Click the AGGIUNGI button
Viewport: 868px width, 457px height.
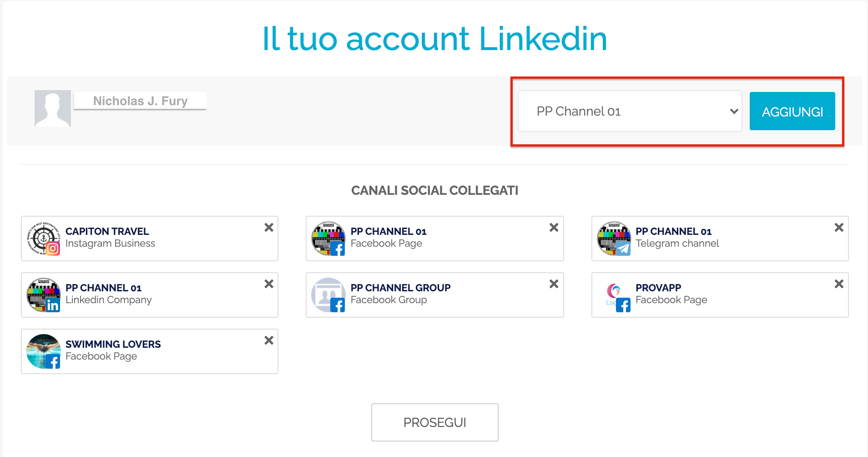click(x=792, y=112)
